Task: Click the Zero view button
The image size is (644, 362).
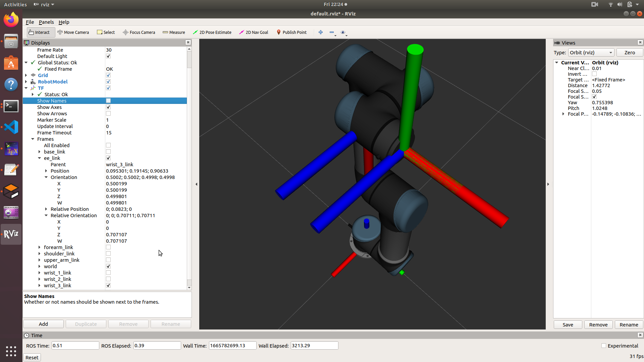Action: pyautogui.click(x=630, y=53)
